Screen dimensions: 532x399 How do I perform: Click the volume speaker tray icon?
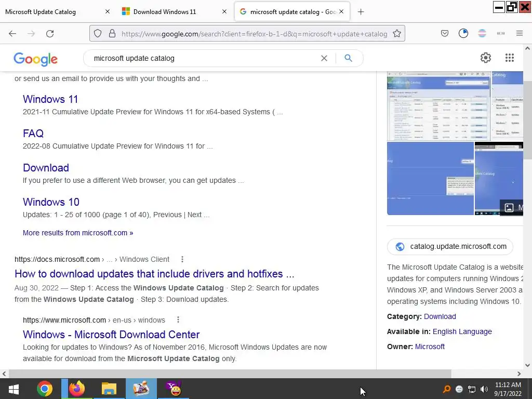484,389
